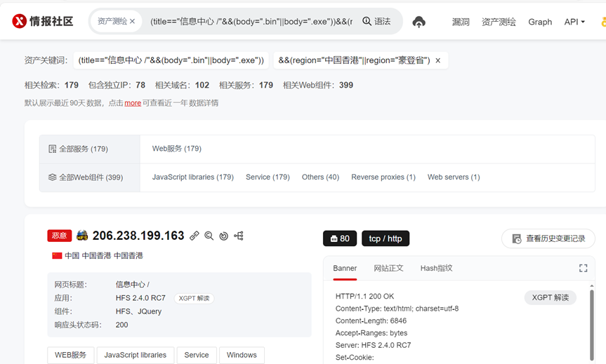The width and height of the screenshot is (606, 364).
Task: Click the more link for yearly data
Action: 133,103
